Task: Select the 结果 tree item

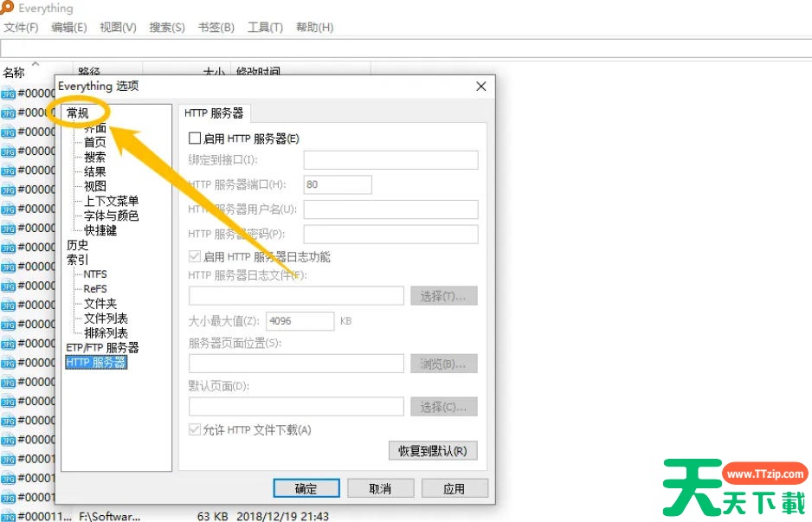Action: [x=94, y=171]
